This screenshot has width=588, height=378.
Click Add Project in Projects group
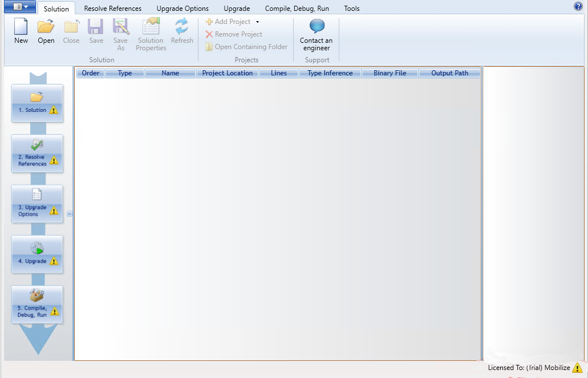point(228,22)
